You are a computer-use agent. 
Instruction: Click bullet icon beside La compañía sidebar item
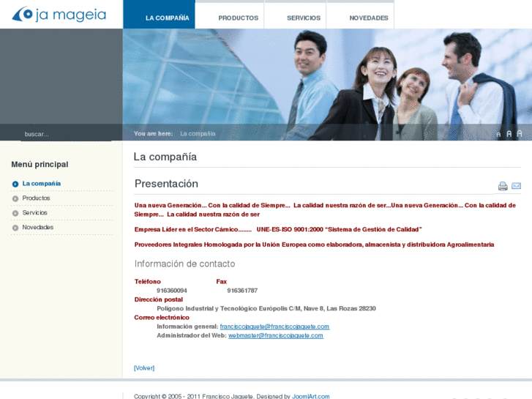pyautogui.click(x=15, y=184)
